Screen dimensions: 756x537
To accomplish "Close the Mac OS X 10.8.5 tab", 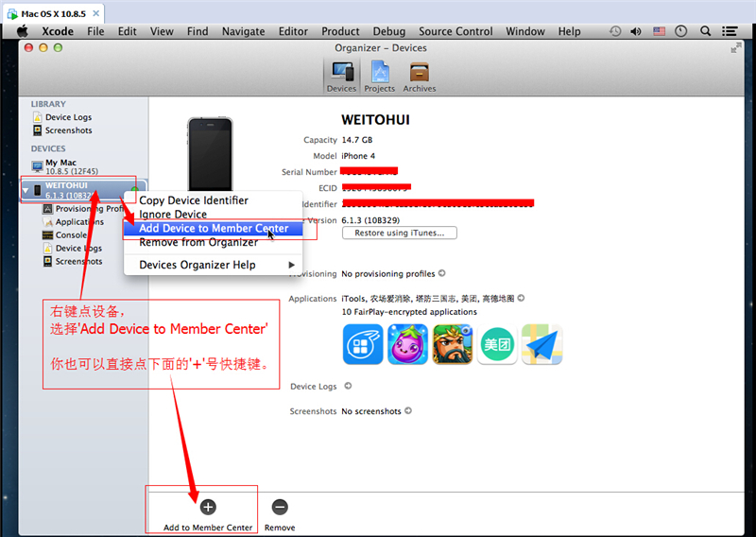I will coord(96,13).
